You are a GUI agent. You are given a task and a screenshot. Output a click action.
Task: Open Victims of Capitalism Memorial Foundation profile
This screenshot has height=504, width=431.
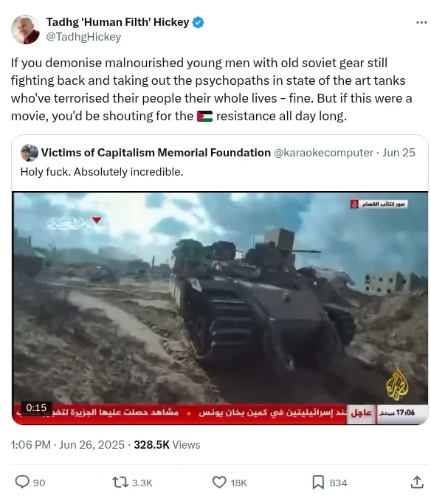tap(156, 153)
